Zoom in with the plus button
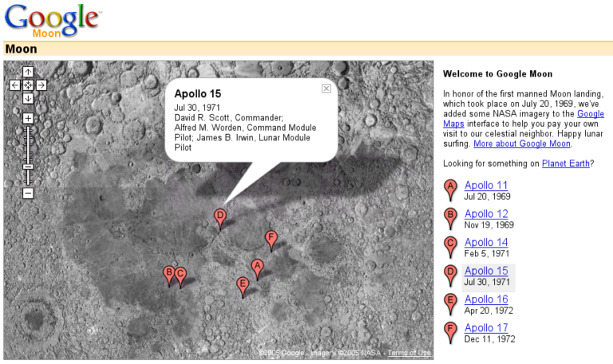Image resolution: width=613 pixels, height=364 pixels. point(28,118)
